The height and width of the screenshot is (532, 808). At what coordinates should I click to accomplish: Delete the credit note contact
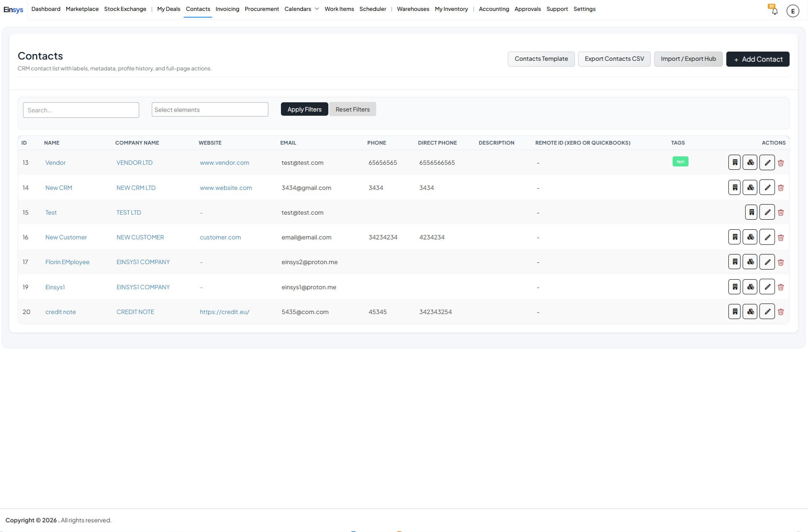(x=781, y=312)
